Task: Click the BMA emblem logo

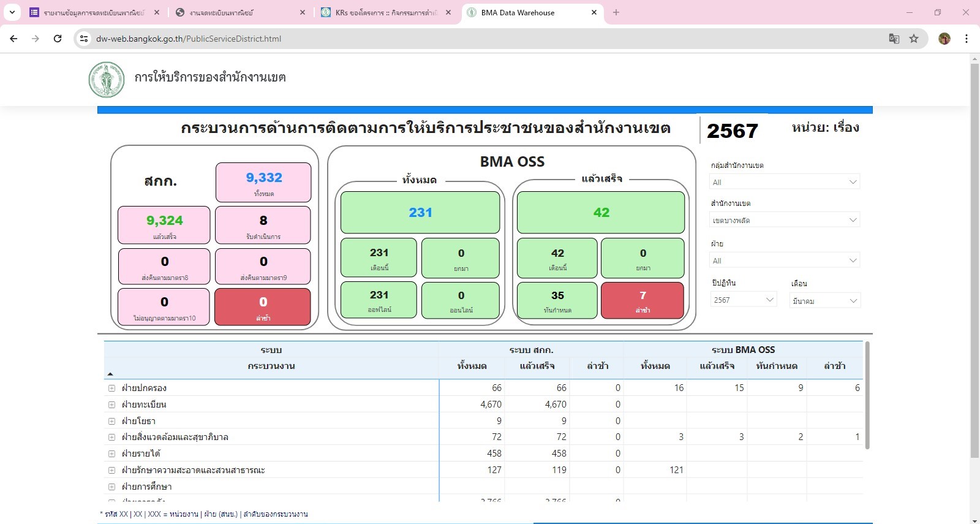Action: [x=107, y=80]
